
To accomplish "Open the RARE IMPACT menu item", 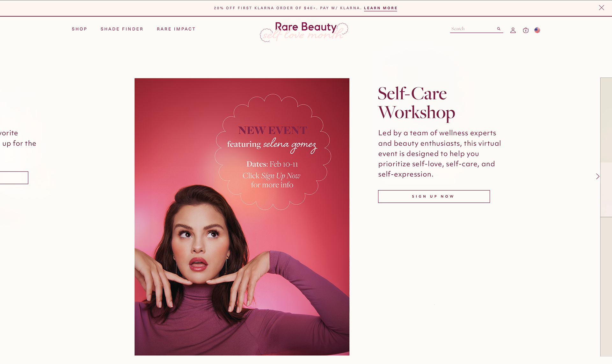I will coord(176,29).
